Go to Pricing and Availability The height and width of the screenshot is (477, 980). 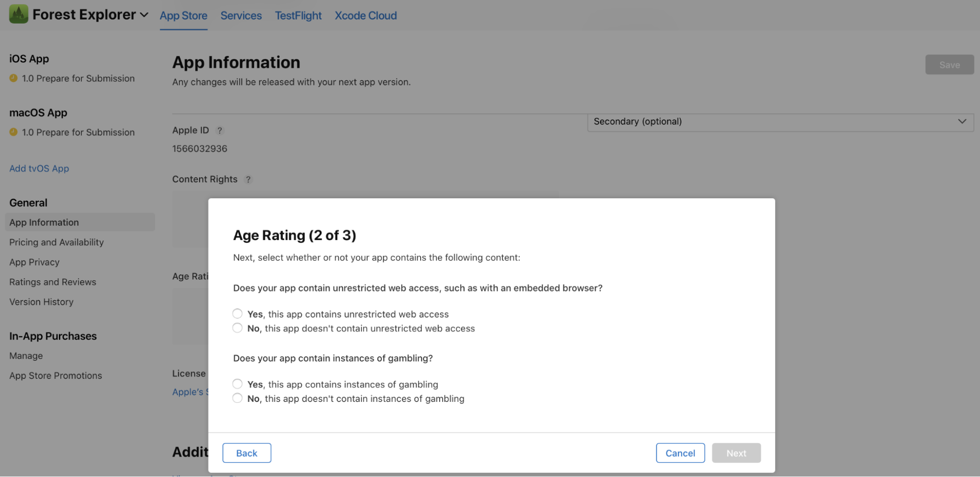56,242
